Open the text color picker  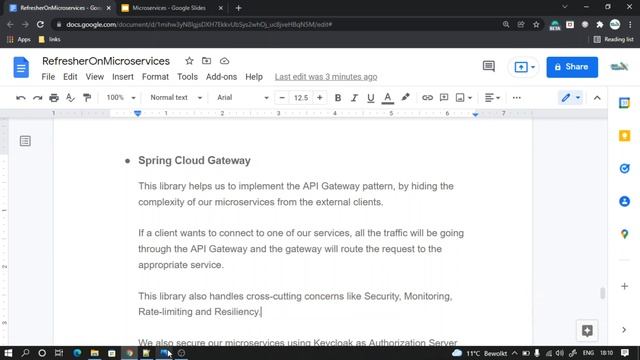[x=387, y=98]
